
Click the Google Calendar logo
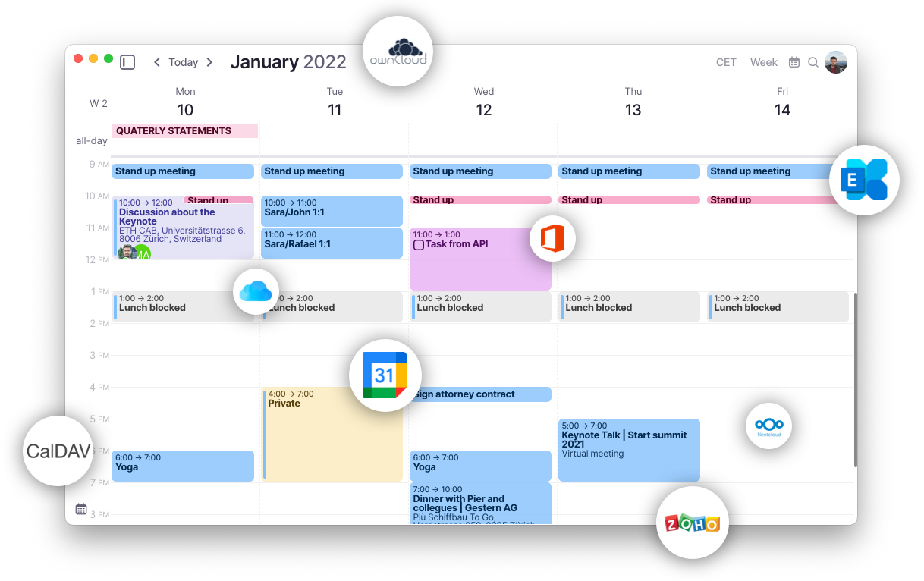[x=385, y=375]
